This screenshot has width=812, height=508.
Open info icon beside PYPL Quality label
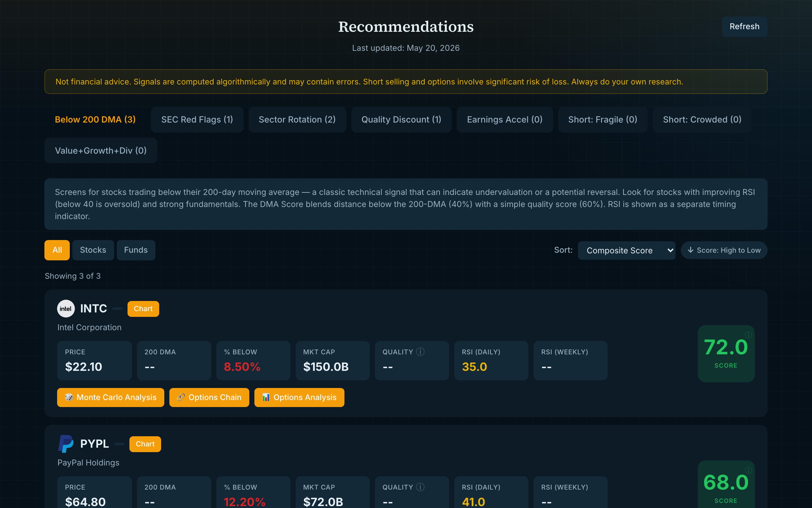pyautogui.click(x=420, y=487)
